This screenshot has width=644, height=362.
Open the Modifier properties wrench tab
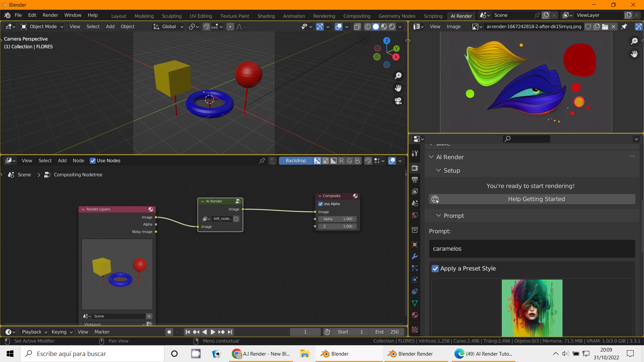(x=415, y=256)
